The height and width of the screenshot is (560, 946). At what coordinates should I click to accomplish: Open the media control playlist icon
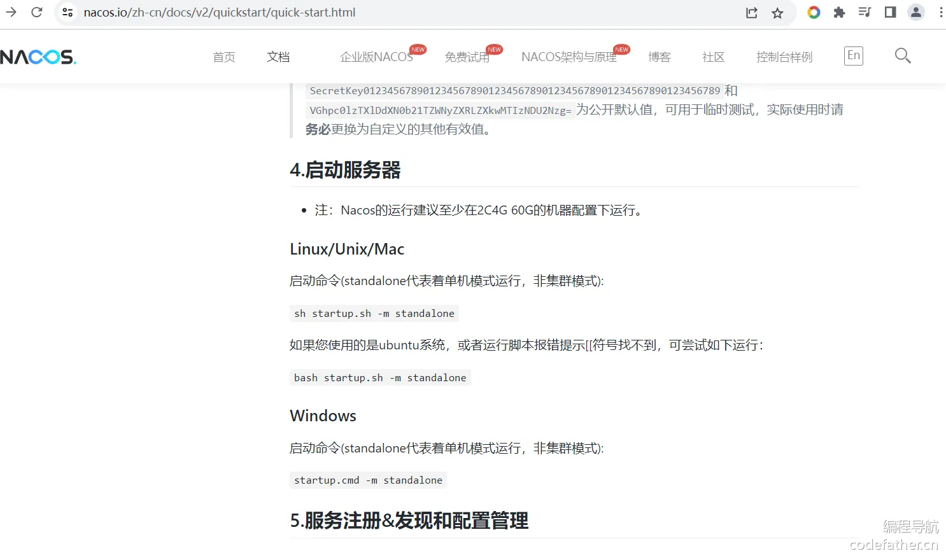coord(865,12)
